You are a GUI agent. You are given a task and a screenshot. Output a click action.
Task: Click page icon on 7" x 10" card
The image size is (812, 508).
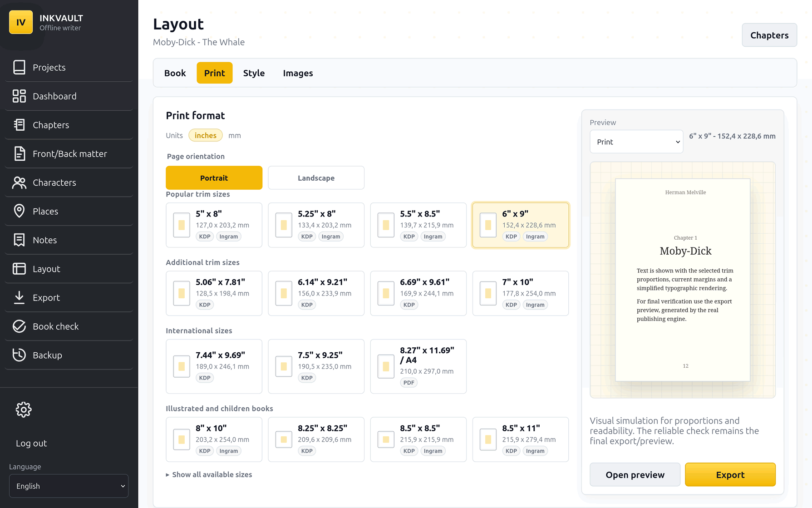[x=488, y=293]
